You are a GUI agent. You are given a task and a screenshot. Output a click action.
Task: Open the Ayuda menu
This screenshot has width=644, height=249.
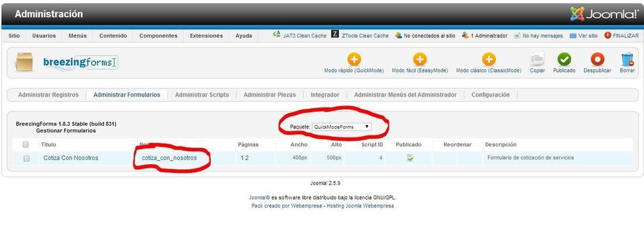coord(244,36)
